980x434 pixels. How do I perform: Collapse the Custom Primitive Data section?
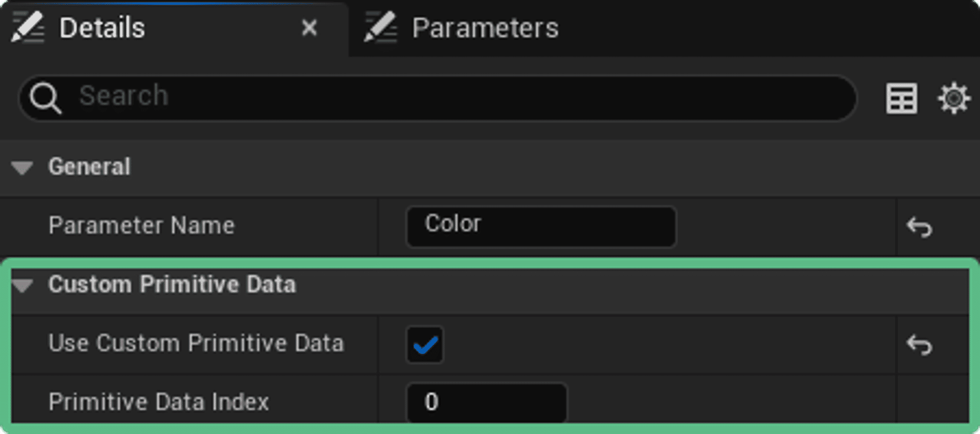click(x=22, y=285)
